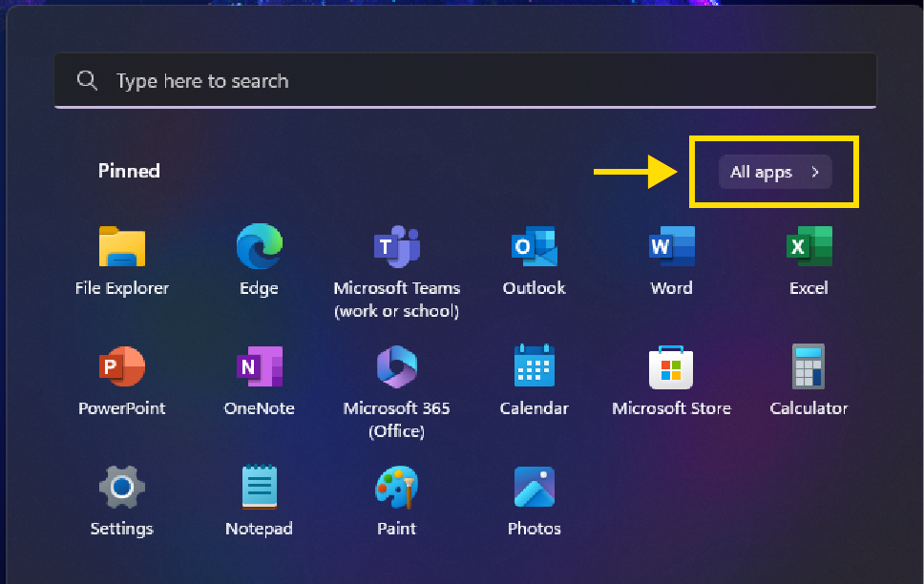Open File Explorer from pinned apps

(122, 248)
